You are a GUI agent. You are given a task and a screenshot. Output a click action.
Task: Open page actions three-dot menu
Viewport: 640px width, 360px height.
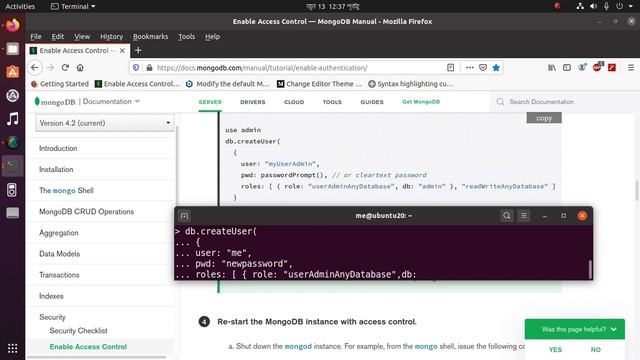(470, 68)
